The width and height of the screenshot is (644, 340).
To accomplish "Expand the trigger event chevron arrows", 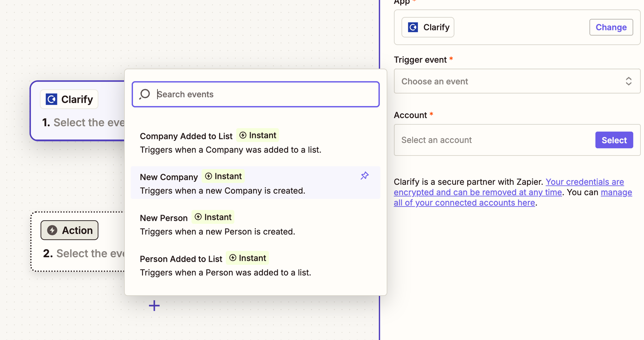I will [629, 81].
